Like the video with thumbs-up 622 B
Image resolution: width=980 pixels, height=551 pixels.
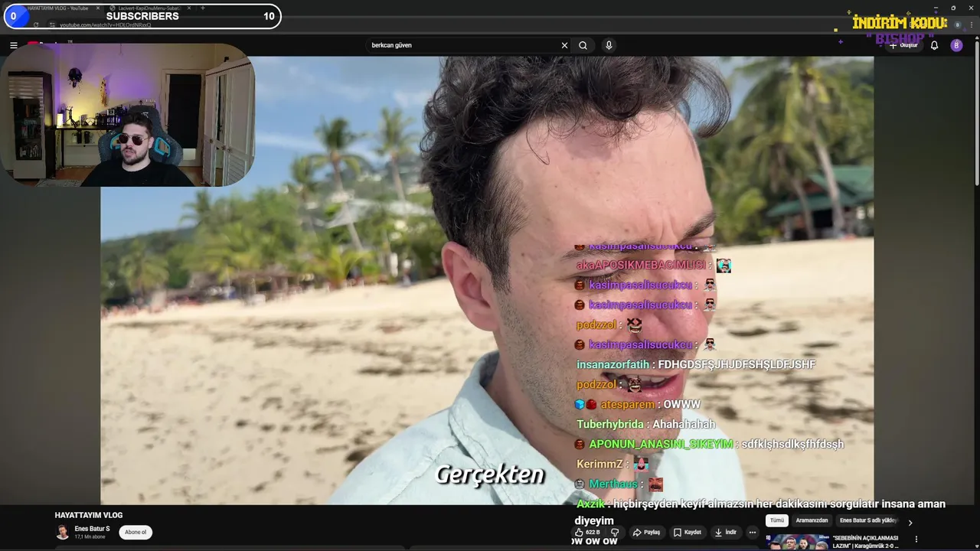pyautogui.click(x=587, y=533)
